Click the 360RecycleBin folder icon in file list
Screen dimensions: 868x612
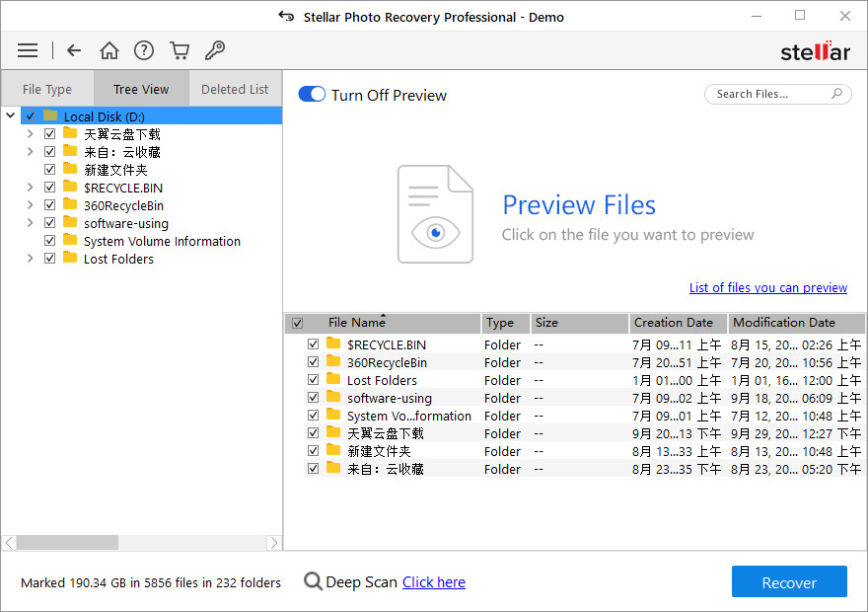[x=333, y=361]
